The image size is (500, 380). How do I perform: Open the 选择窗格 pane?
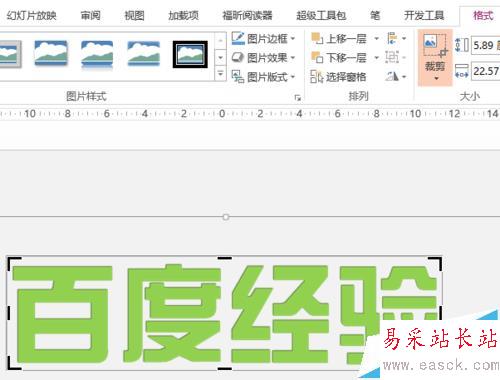pyautogui.click(x=338, y=77)
